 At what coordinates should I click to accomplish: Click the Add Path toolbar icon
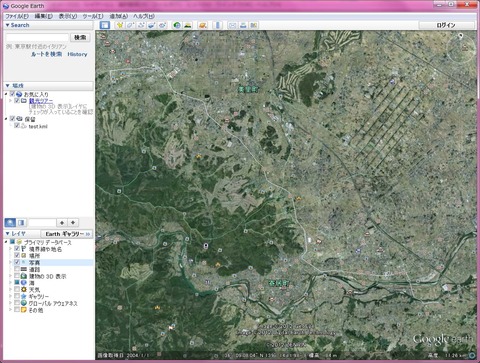(x=141, y=25)
